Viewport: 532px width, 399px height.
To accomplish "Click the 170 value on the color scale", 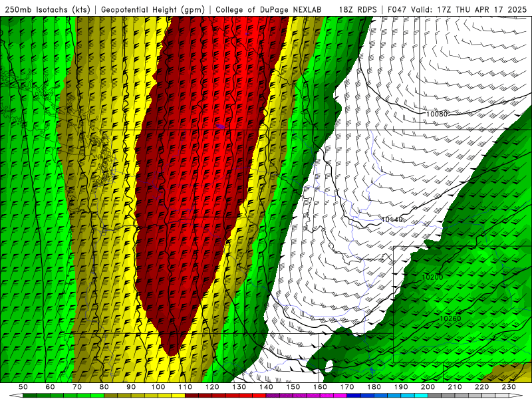I will pos(347,387).
